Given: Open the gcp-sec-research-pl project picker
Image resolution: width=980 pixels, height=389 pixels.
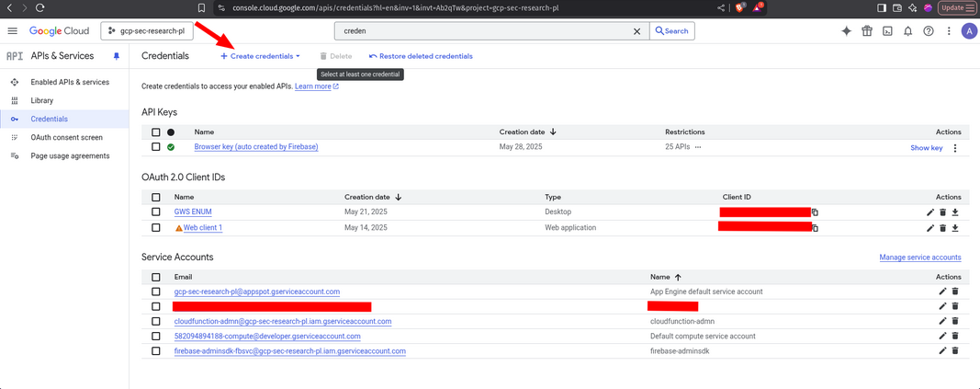Looking at the screenshot, I should click(x=147, y=31).
